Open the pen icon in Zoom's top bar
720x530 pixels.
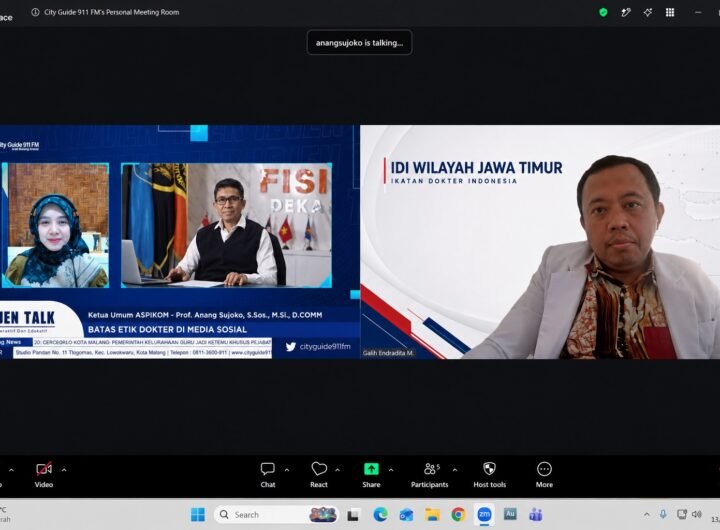point(625,12)
